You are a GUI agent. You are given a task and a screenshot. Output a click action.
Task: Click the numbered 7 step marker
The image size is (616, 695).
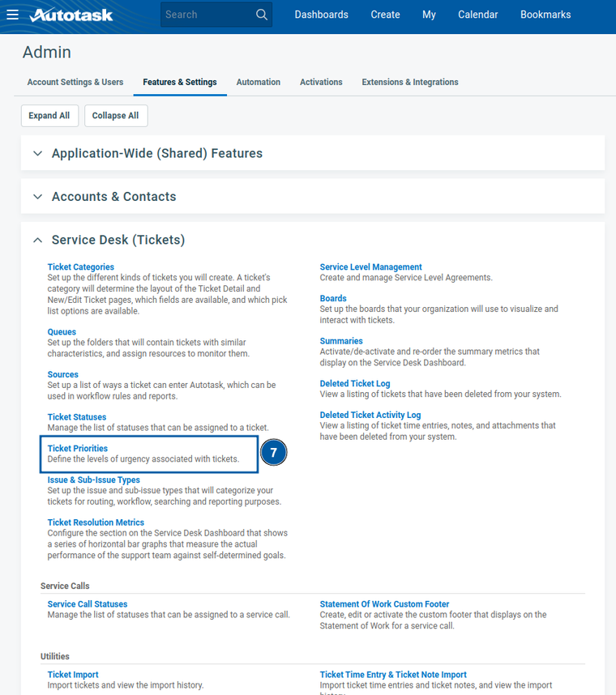274,454
